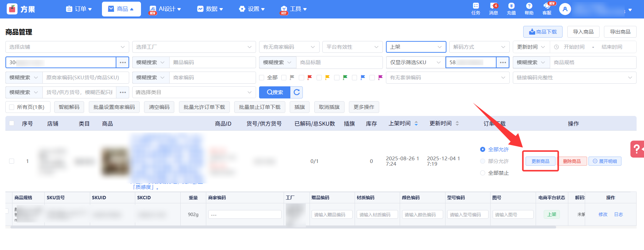Viewport: 644px width, 250px height.
Task: Select the 全部禁止 radio option
Action: click(x=482, y=173)
